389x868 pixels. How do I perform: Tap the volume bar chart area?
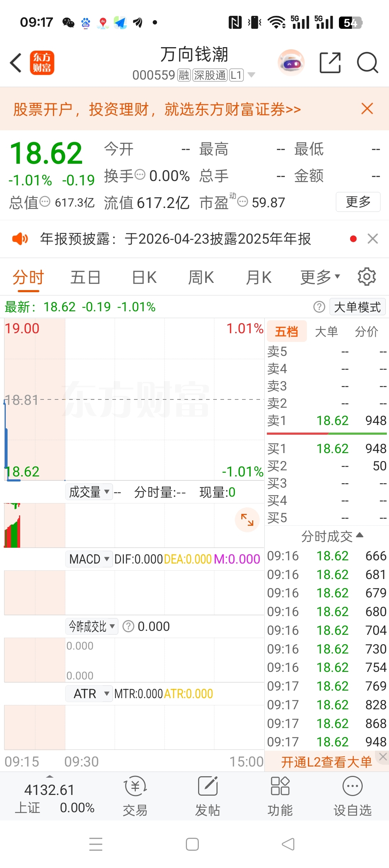click(134, 525)
